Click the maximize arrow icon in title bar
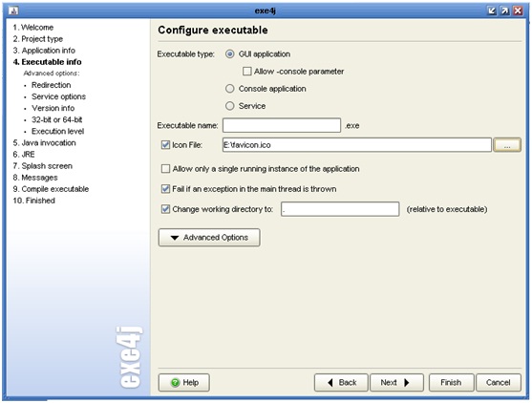 (x=505, y=11)
